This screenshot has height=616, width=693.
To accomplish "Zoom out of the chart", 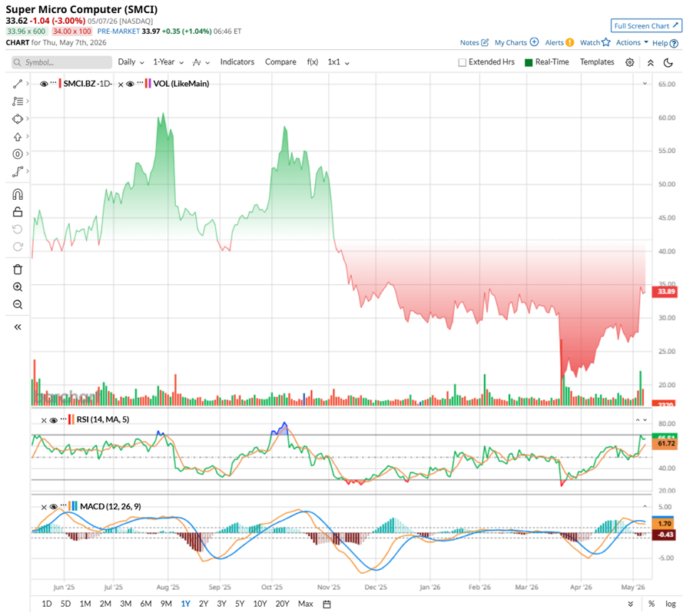I will click(x=17, y=304).
